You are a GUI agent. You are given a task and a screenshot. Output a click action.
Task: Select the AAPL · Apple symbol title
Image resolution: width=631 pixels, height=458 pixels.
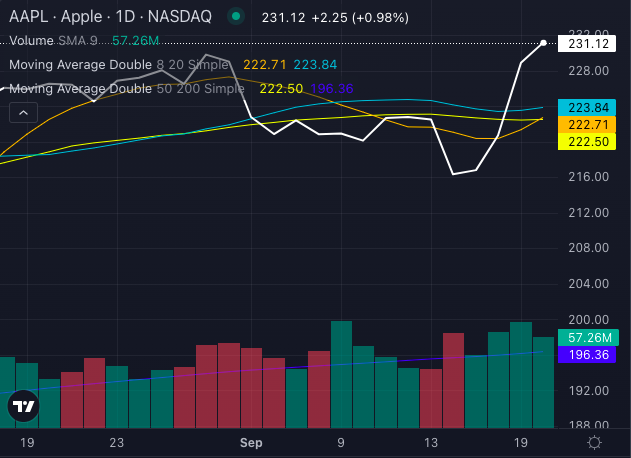[62, 17]
